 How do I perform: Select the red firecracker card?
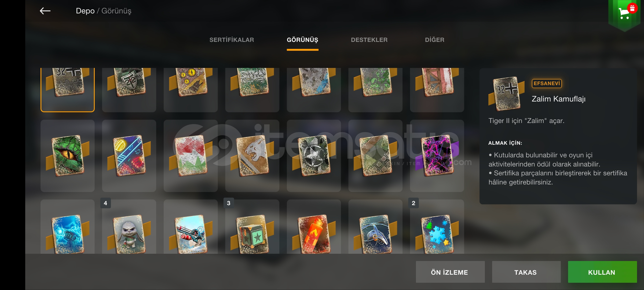[x=314, y=227]
